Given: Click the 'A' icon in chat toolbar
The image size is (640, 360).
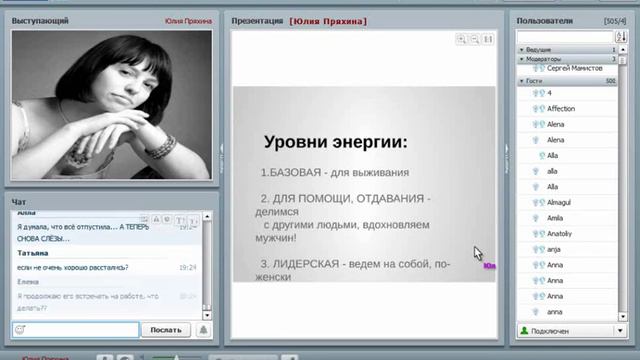Looking at the screenshot, I should tap(156, 220).
